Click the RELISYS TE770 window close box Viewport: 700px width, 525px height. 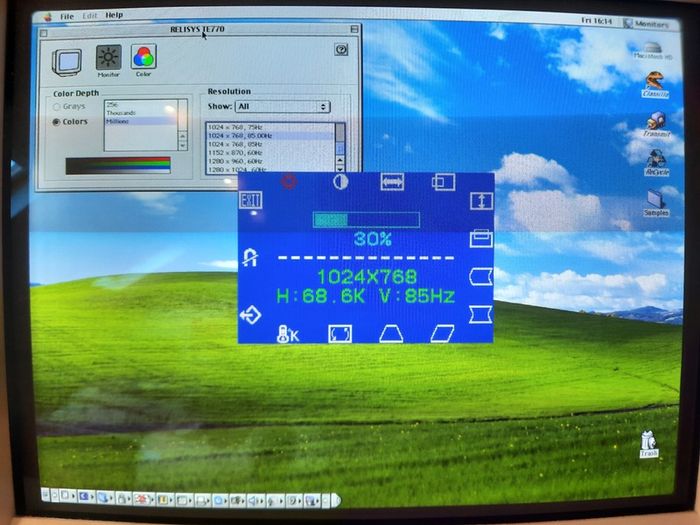44,33
